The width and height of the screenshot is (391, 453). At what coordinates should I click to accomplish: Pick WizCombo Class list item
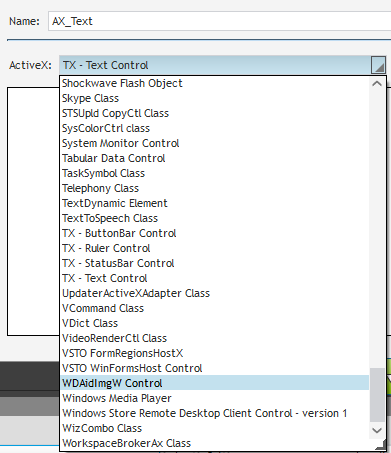tap(215, 428)
